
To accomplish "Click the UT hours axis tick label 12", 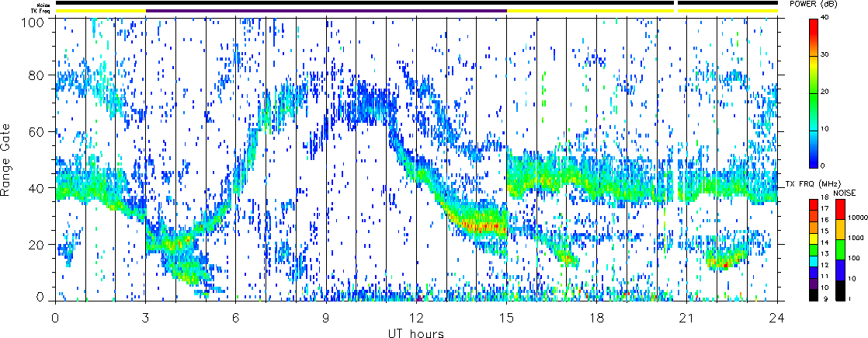I will tap(416, 318).
